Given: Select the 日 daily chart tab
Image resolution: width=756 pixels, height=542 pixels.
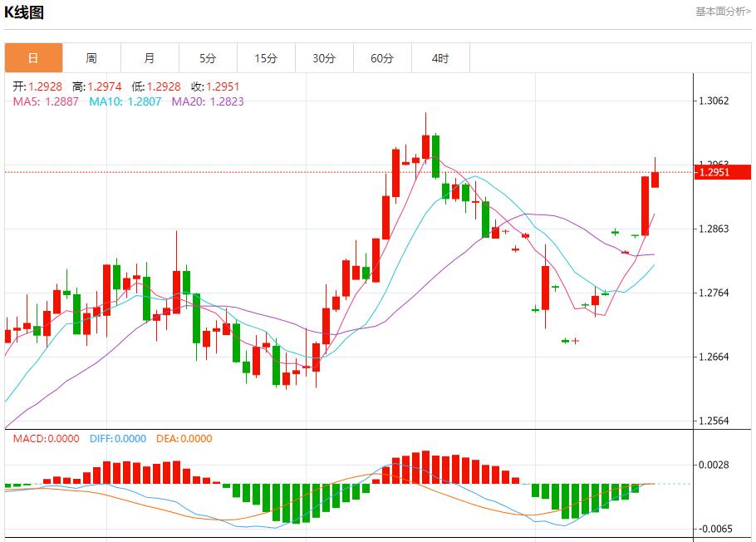Looking at the screenshot, I should pyautogui.click(x=33, y=58).
